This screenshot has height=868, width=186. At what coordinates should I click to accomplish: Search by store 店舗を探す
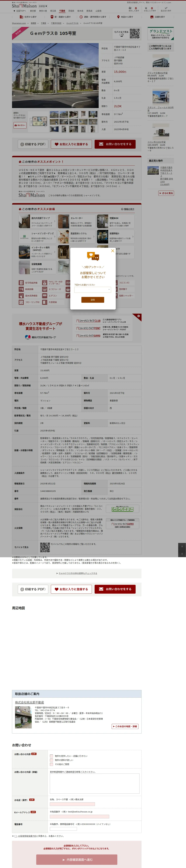point(158,17)
